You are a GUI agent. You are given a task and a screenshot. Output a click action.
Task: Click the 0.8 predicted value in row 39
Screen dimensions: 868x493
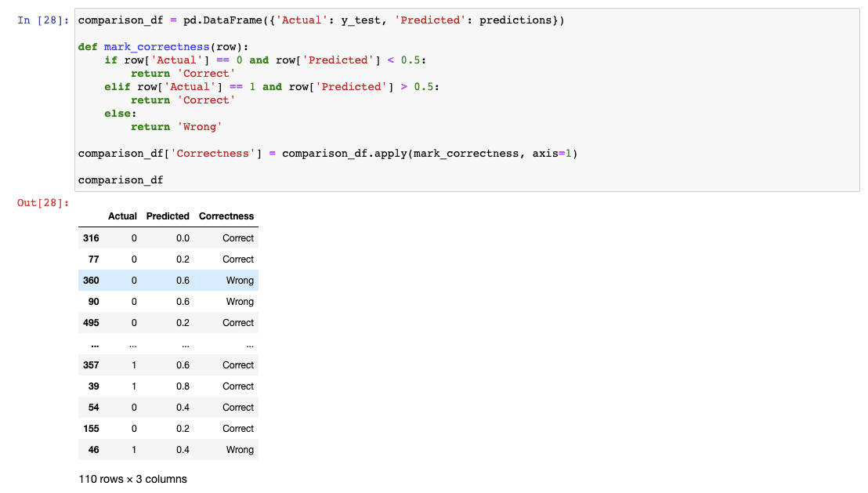[183, 386]
